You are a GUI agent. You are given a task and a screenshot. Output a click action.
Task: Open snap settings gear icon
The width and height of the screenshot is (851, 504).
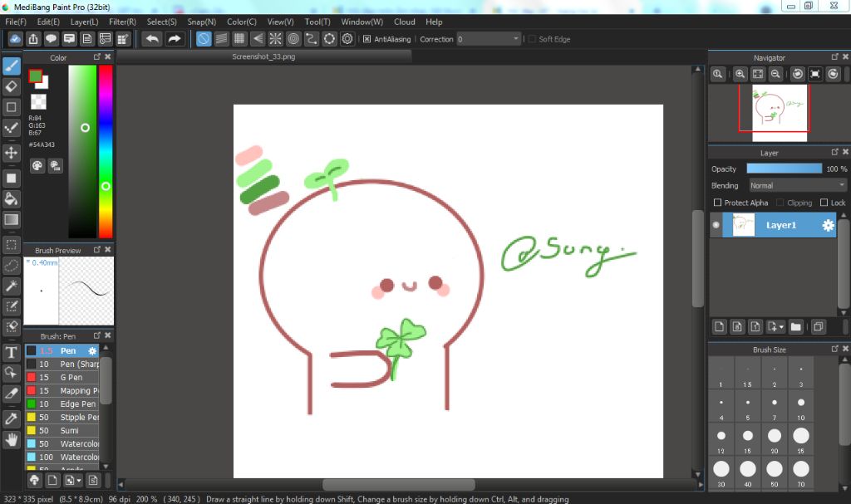[x=347, y=39]
